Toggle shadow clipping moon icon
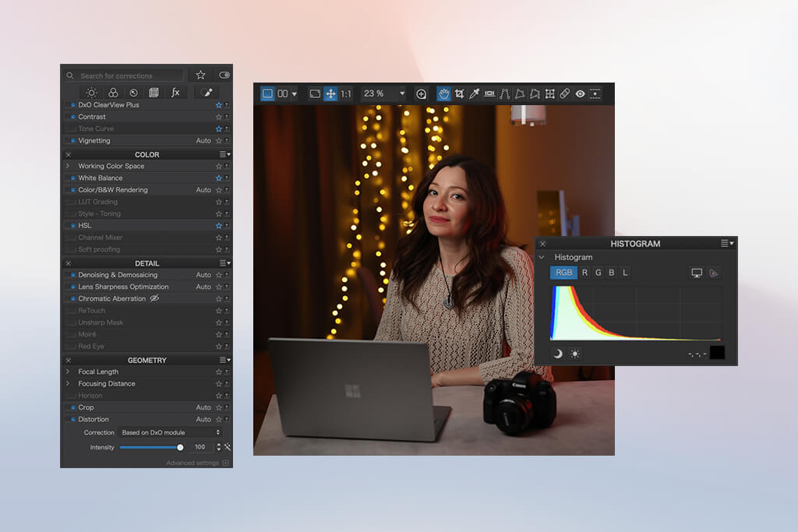Image resolution: width=798 pixels, height=532 pixels. tap(558, 354)
